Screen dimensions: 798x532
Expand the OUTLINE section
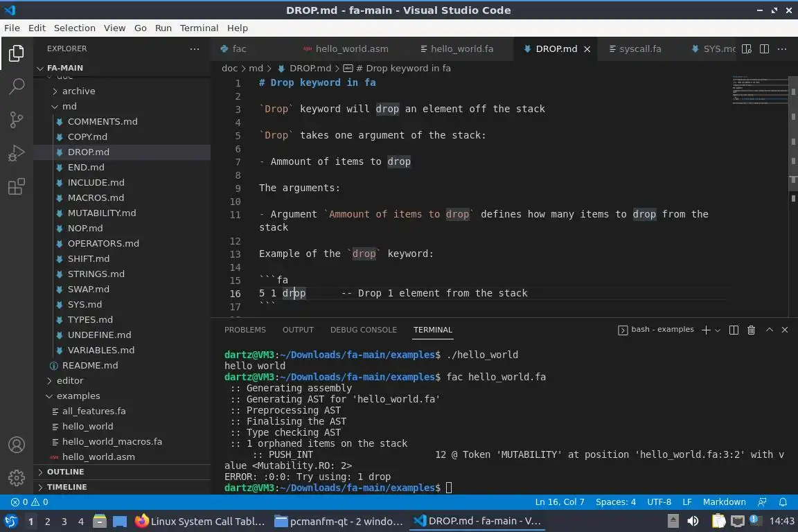coord(122,472)
